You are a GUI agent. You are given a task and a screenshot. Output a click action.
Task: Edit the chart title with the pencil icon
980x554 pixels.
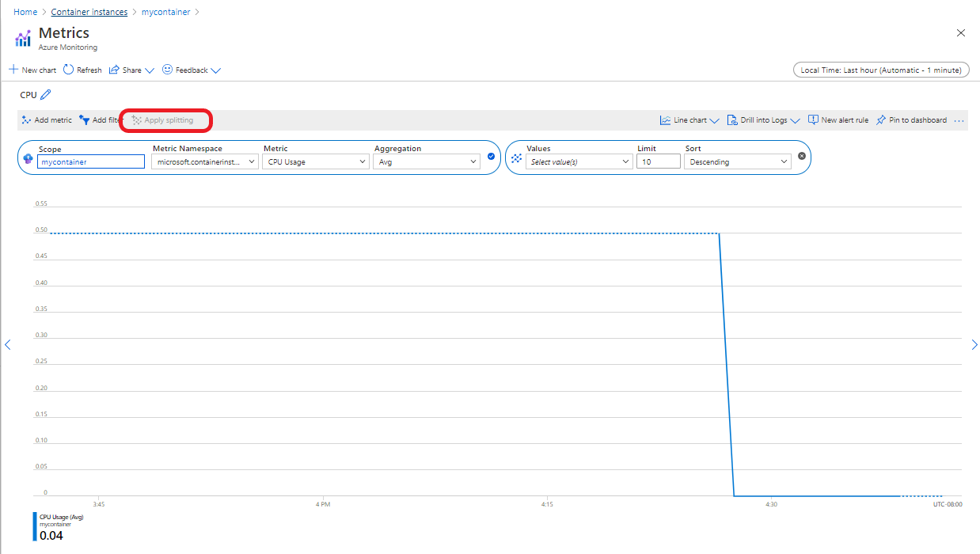click(47, 94)
